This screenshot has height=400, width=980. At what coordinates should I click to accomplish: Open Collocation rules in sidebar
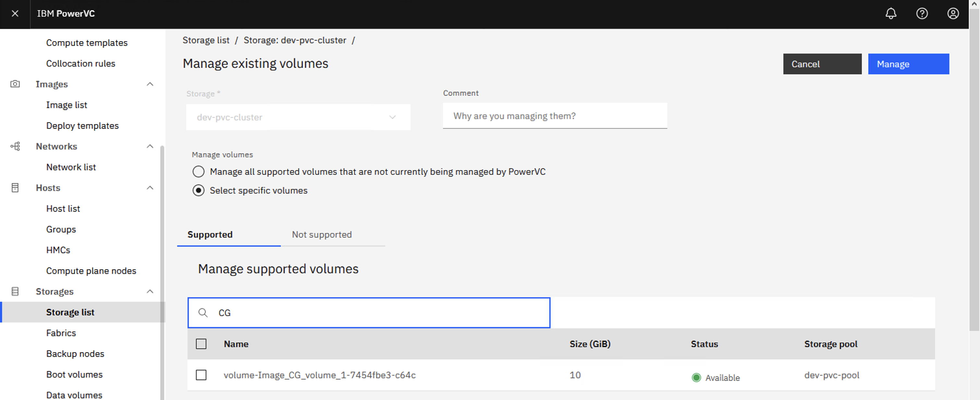[81, 64]
